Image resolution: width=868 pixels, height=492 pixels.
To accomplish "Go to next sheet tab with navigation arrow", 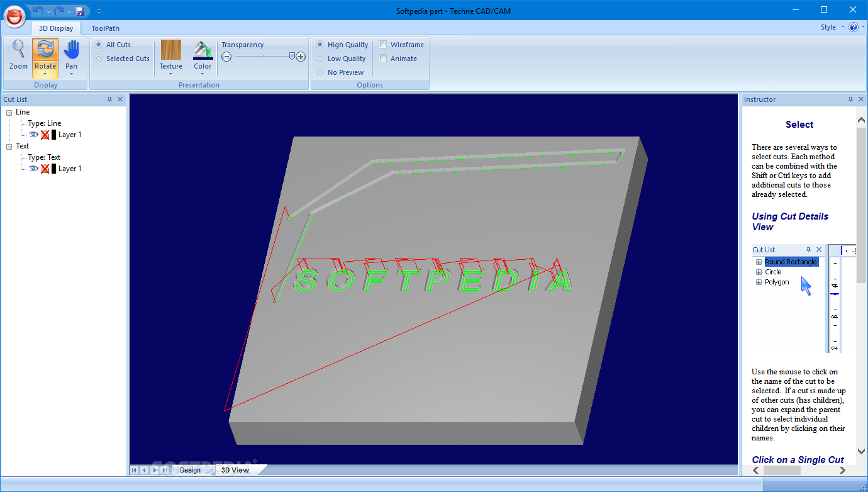I will (155, 470).
